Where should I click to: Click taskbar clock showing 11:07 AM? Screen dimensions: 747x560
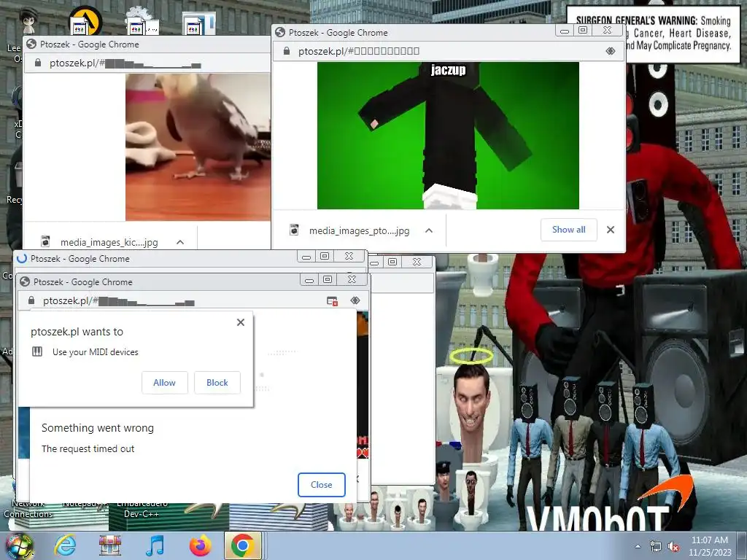pyautogui.click(x=709, y=546)
